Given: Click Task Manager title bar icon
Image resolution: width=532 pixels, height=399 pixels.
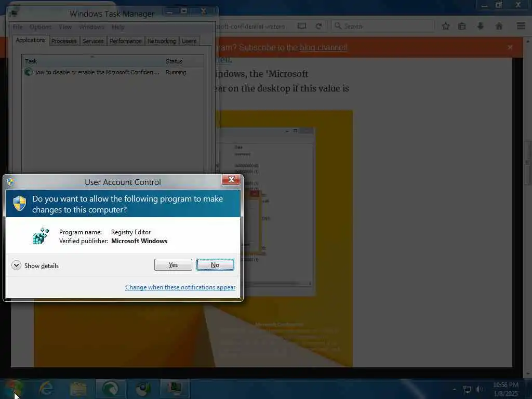Looking at the screenshot, I should coord(14,13).
